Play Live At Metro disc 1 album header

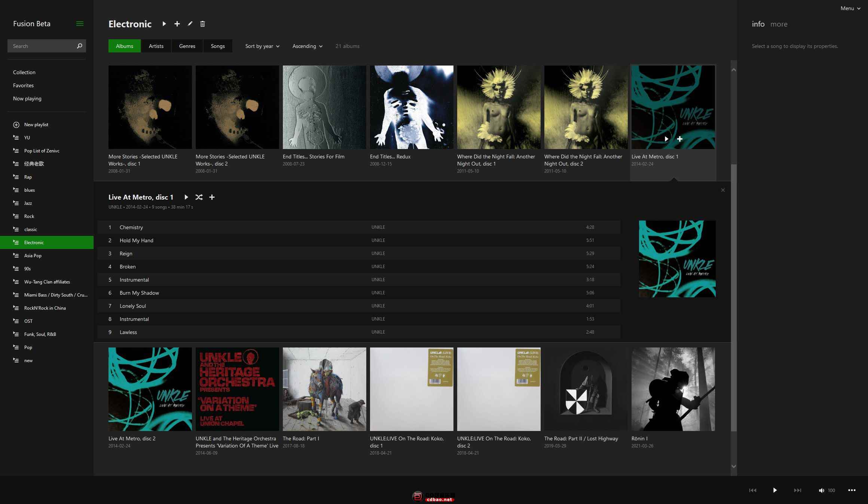click(186, 197)
